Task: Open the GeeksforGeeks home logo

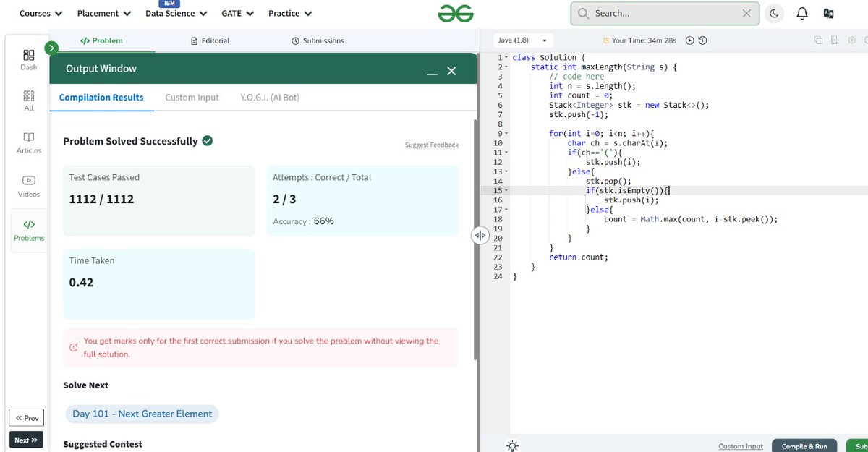Action: pyautogui.click(x=455, y=13)
